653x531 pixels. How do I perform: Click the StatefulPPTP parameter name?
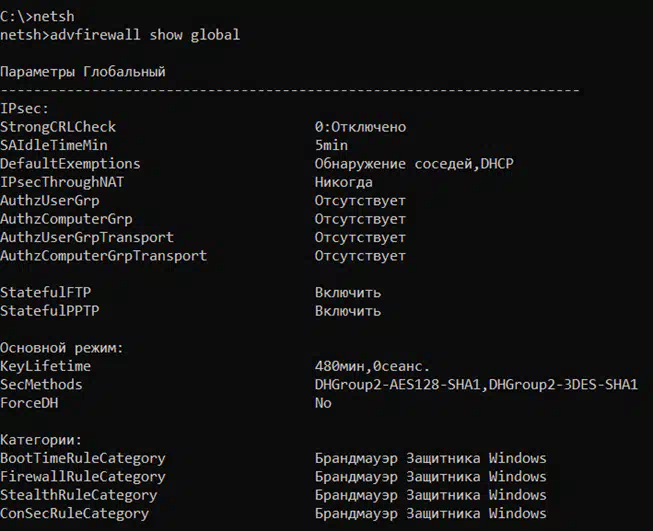[50, 311]
